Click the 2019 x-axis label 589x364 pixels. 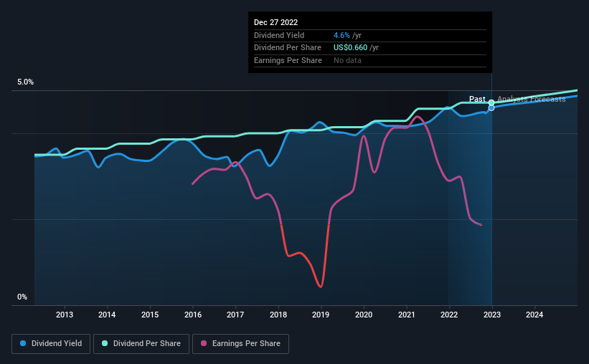321,315
